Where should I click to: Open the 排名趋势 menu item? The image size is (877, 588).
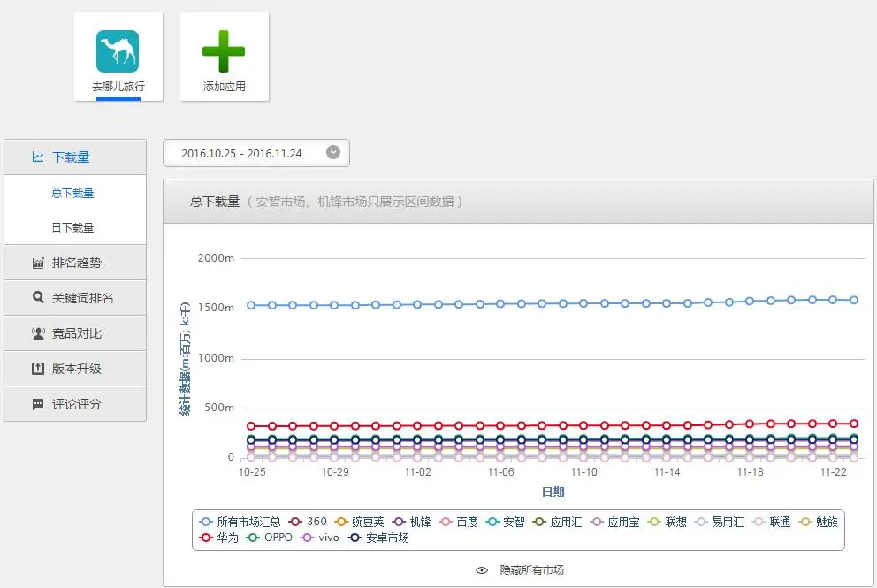click(x=75, y=263)
